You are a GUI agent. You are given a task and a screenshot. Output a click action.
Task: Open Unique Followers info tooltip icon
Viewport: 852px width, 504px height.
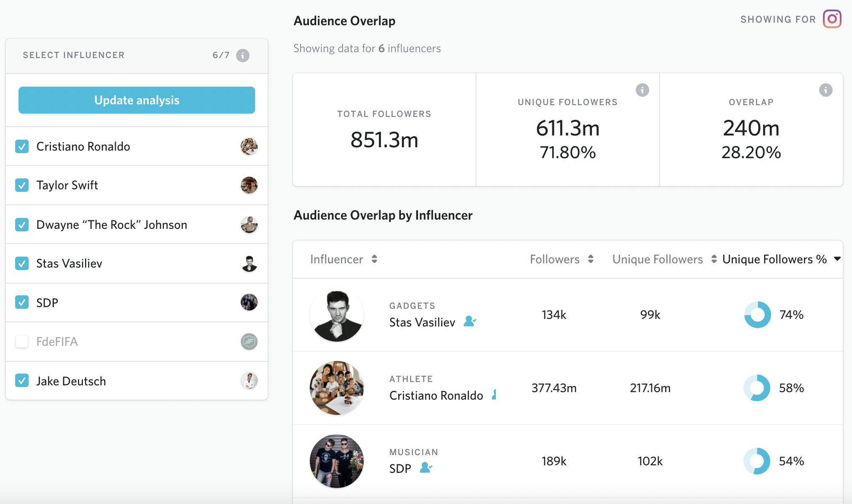(642, 90)
